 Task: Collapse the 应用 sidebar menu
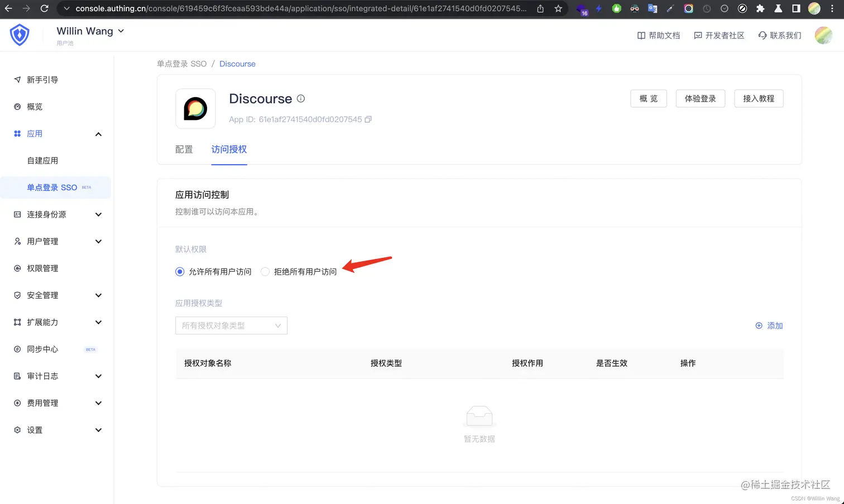(98, 134)
